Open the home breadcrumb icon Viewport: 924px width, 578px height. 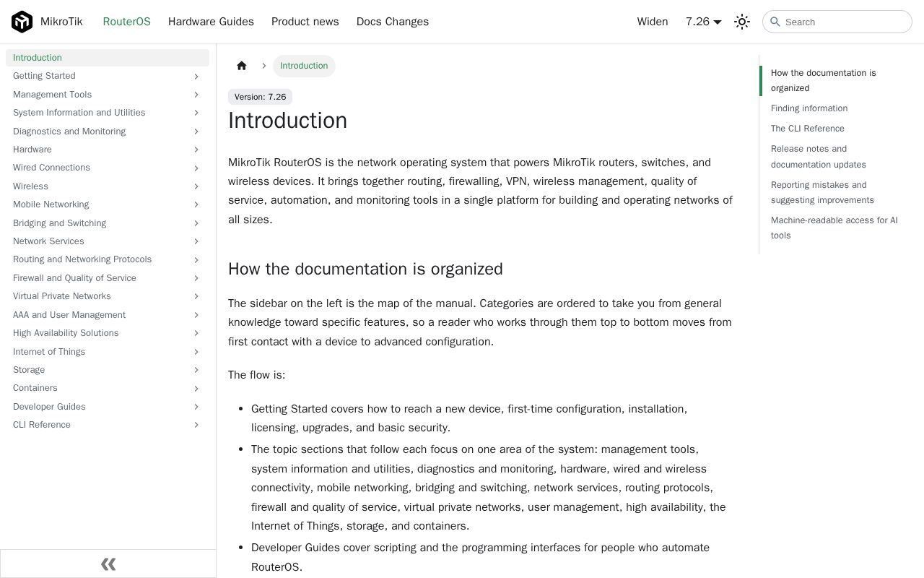[x=242, y=66]
